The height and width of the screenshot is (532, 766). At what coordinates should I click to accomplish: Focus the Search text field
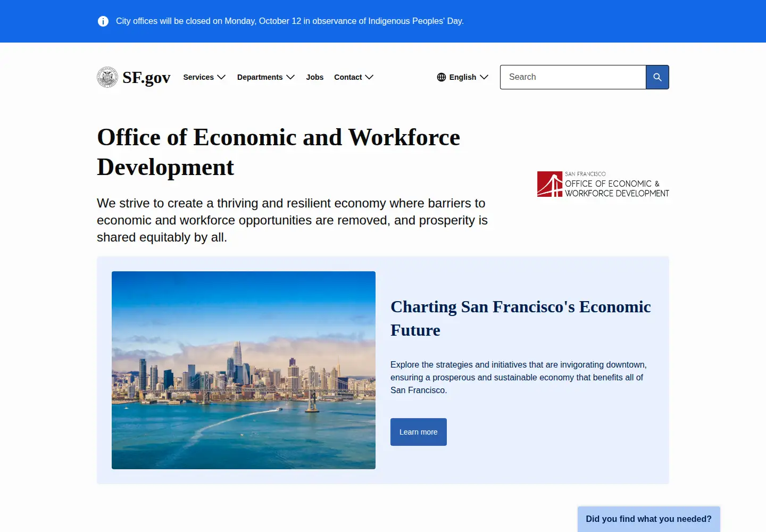(573, 77)
